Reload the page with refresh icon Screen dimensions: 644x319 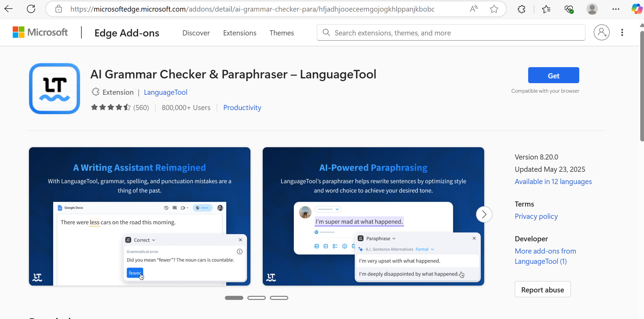(x=31, y=9)
